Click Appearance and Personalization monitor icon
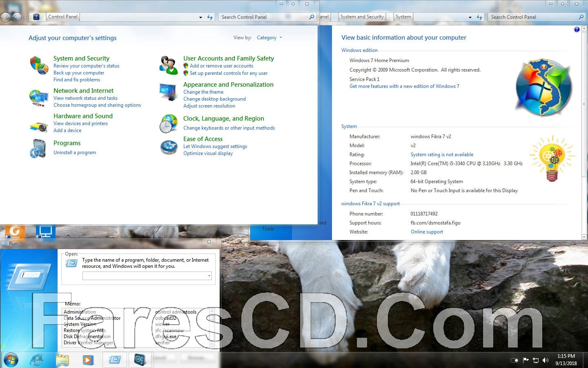 168,92
